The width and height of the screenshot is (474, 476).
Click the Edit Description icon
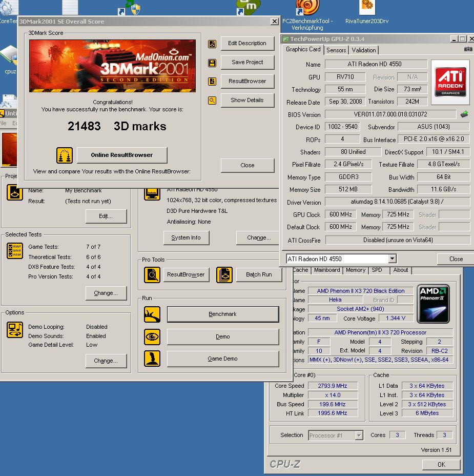[x=212, y=44]
